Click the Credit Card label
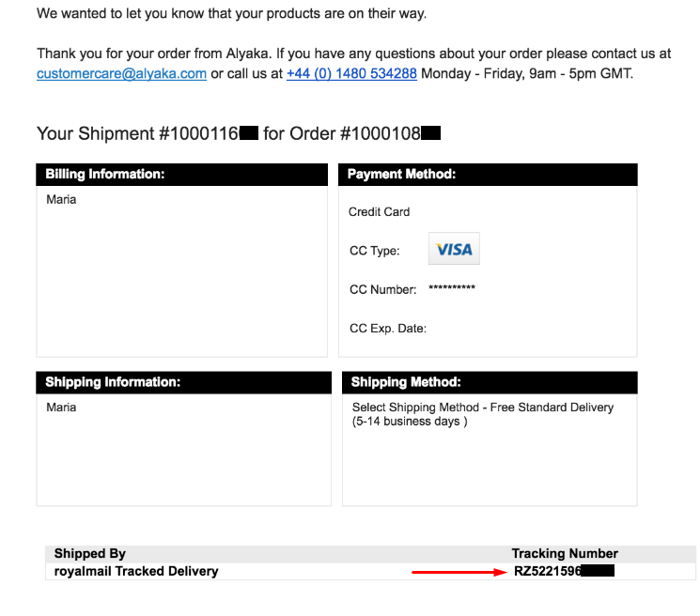The width and height of the screenshot is (700, 616). coord(379,212)
